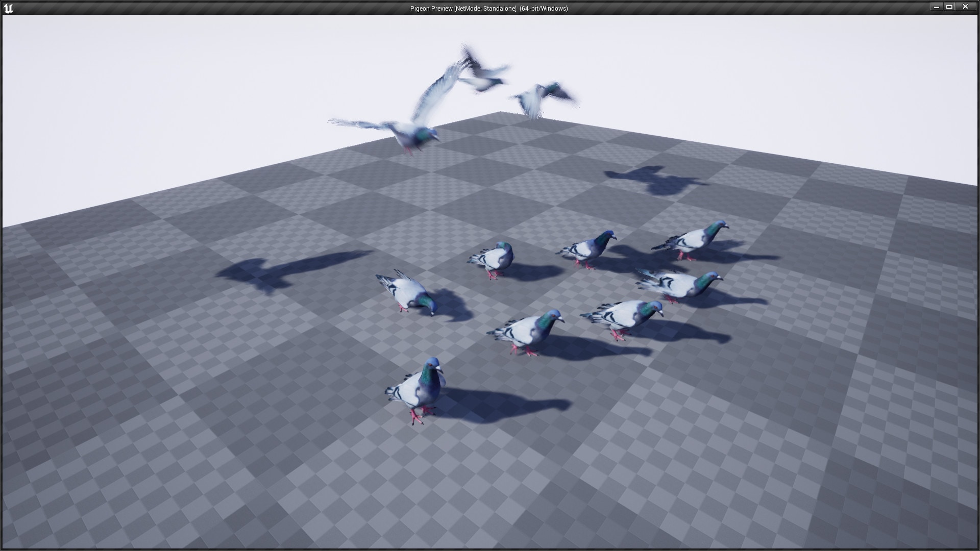
Task: Click the white sky background area
Action: coord(153,77)
